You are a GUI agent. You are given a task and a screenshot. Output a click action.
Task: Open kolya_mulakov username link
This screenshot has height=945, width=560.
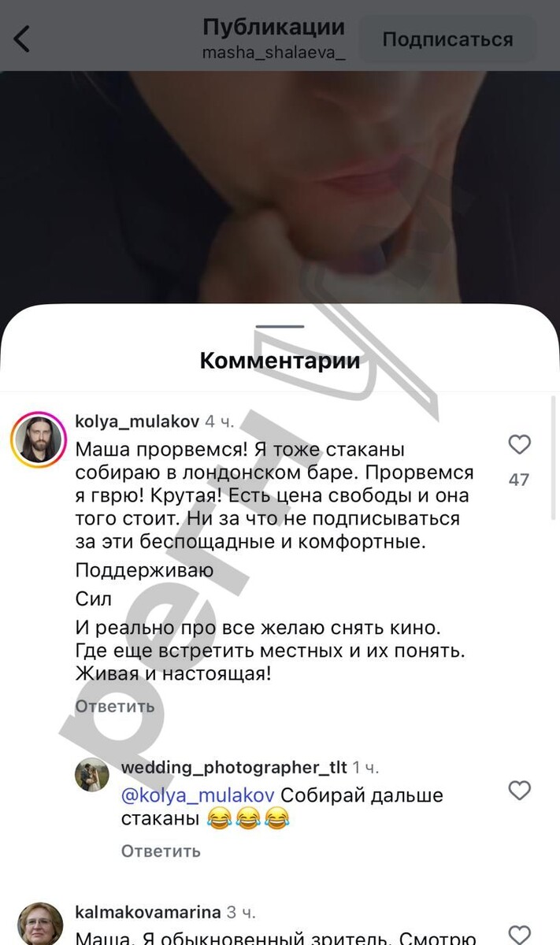[137, 421]
